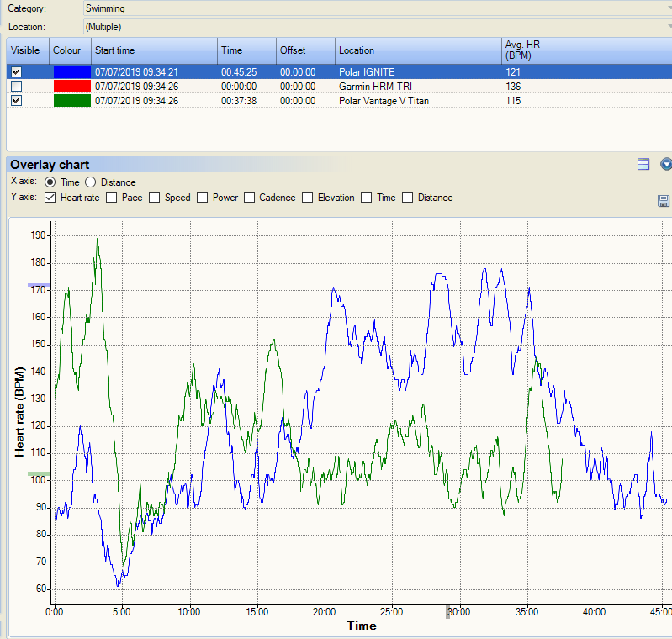Image resolution: width=672 pixels, height=639 pixels.
Task: Enable the Pace Y axis checkbox
Action: [112, 198]
